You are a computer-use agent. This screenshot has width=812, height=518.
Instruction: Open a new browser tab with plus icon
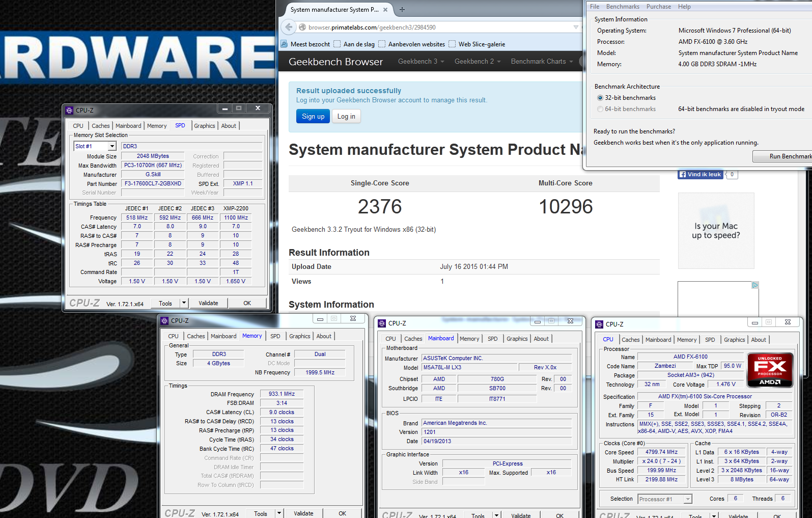(x=402, y=10)
